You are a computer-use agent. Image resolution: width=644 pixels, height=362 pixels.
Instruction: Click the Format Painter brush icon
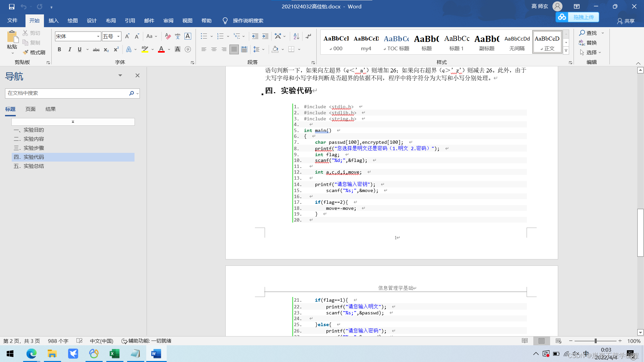pos(26,52)
